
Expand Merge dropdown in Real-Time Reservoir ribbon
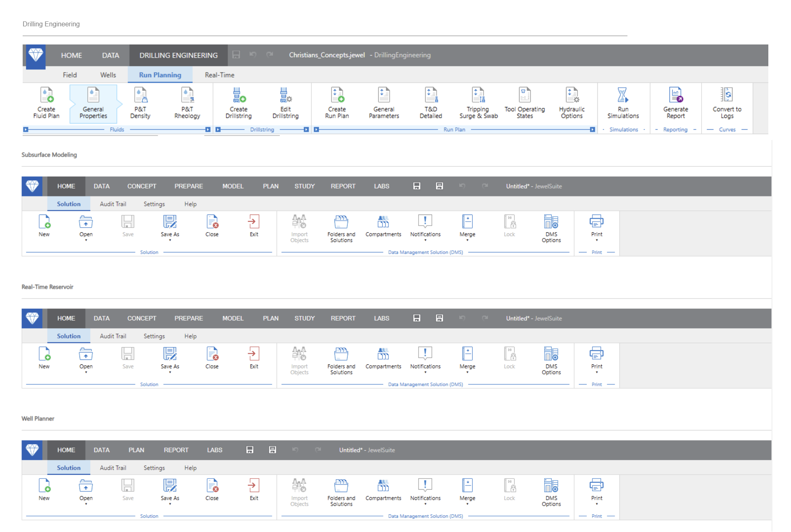pyautogui.click(x=467, y=372)
